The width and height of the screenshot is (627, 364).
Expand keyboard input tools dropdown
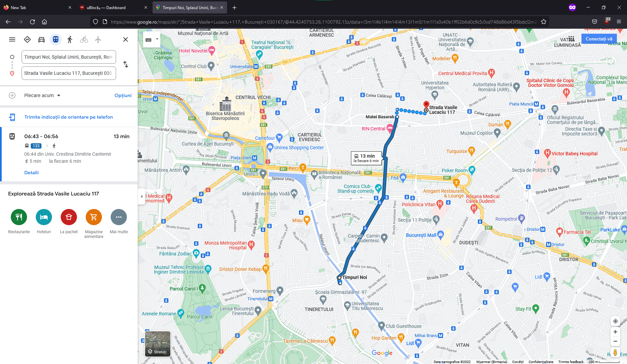[157, 39]
